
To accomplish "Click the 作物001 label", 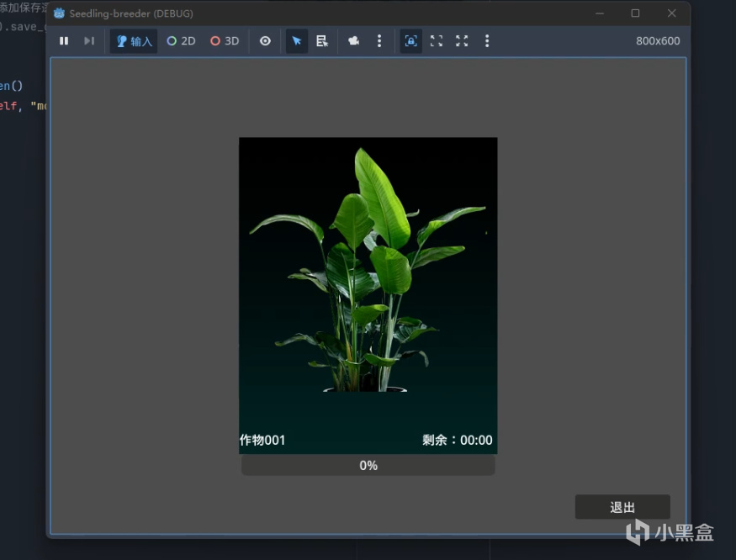I will tap(262, 440).
